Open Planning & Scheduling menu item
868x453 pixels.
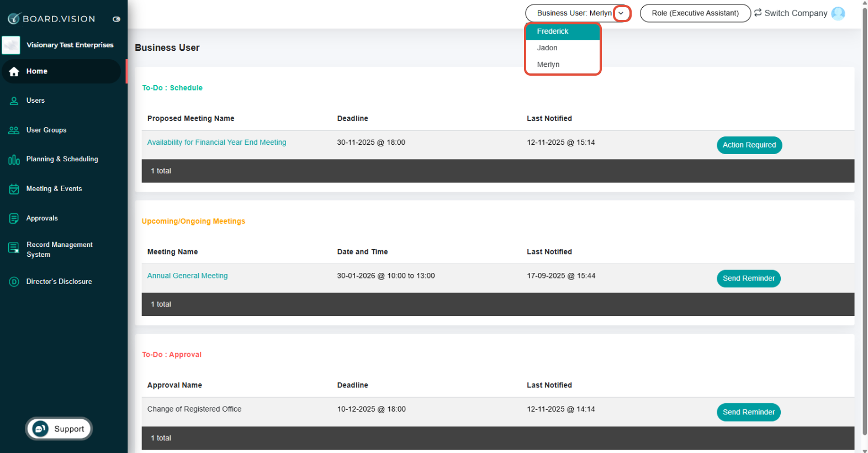click(x=61, y=159)
